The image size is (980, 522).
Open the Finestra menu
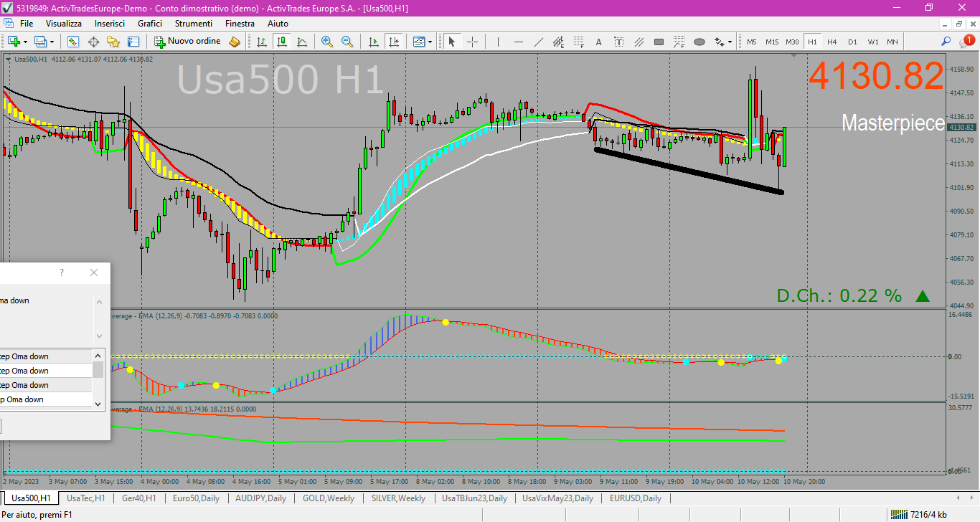pyautogui.click(x=240, y=24)
